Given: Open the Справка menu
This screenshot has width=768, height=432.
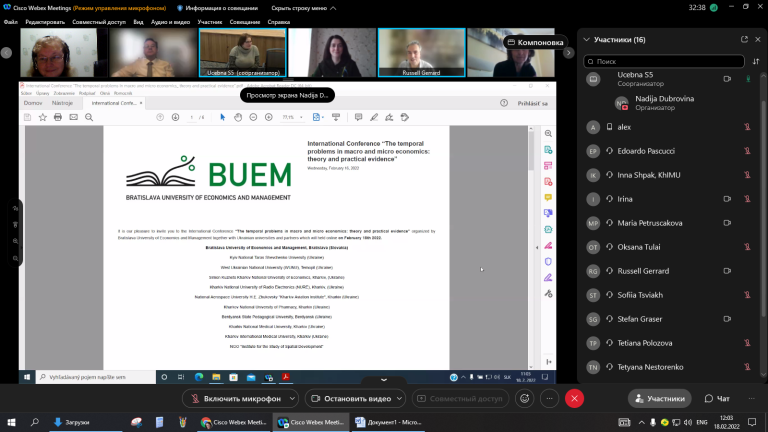Looking at the screenshot, I should pyautogui.click(x=279, y=22).
